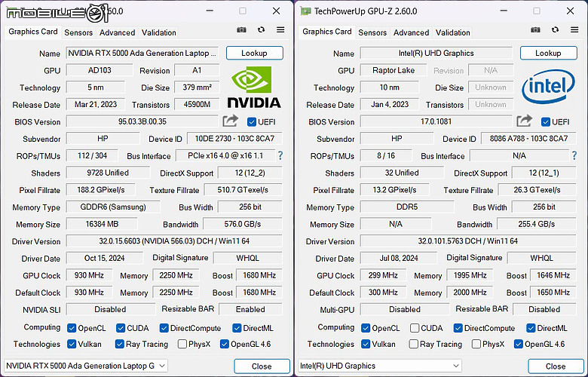Screen dimensions: 588x377
Task: Open hamburger menu in NVIDIA GPU-Z window
Action: (280, 29)
